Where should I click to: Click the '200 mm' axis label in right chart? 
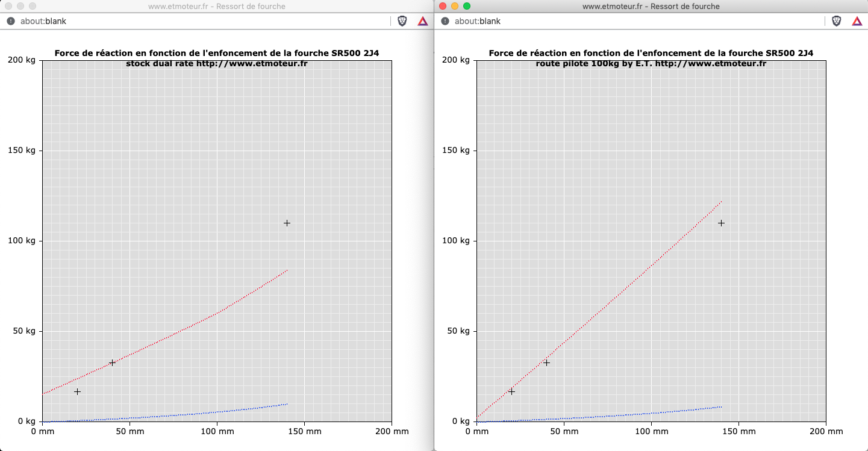(826, 432)
